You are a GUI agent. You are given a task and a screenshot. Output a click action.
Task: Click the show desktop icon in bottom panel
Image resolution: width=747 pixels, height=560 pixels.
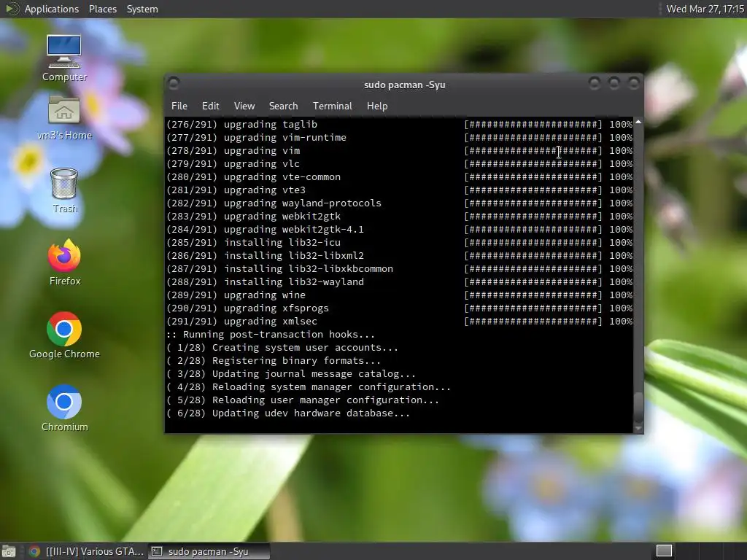click(9, 551)
